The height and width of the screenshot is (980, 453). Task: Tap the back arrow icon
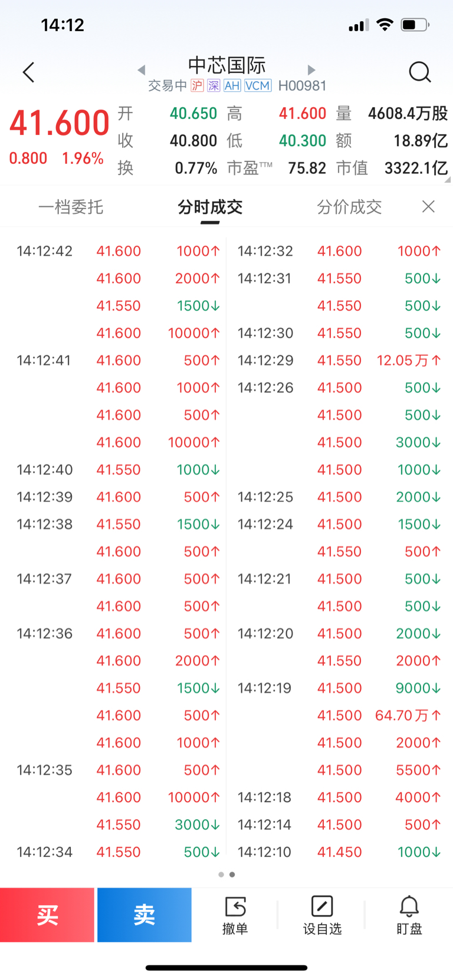[x=28, y=72]
